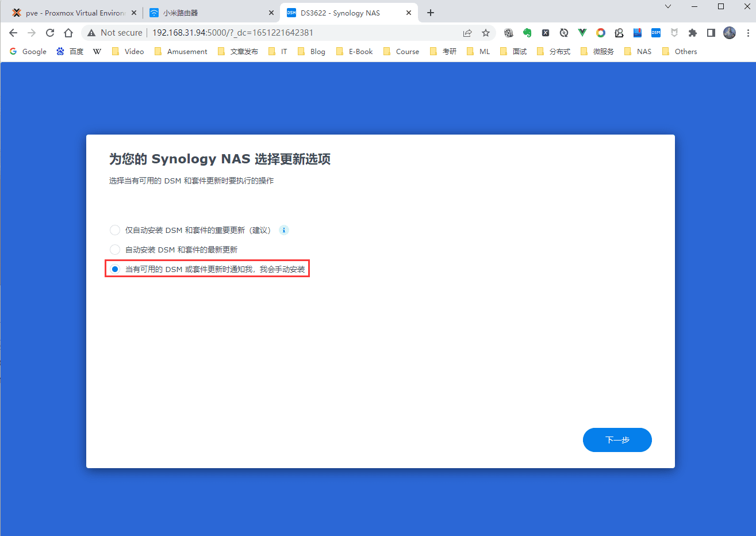Click the browser forward arrow

[32, 33]
